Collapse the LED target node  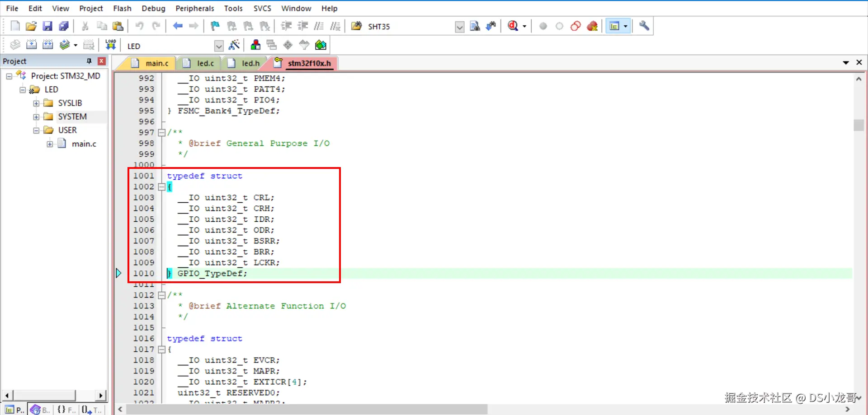point(23,90)
